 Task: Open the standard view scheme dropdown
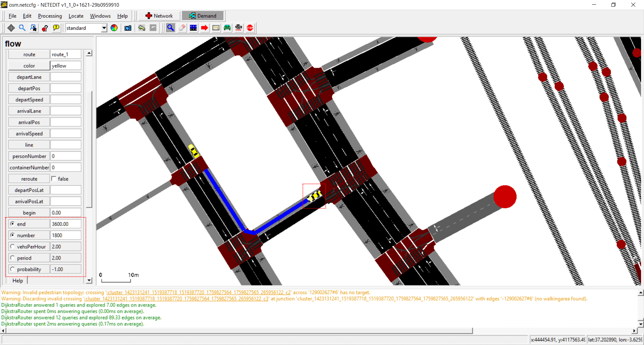[x=104, y=28]
